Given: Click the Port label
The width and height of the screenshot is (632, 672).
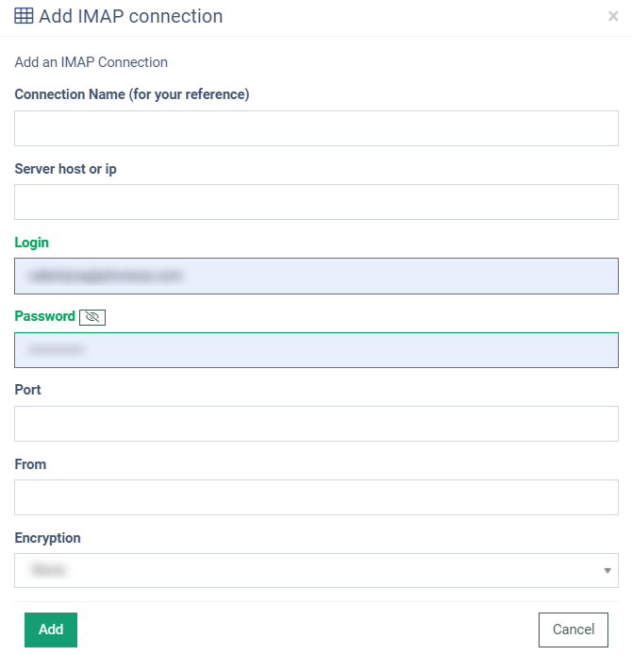Looking at the screenshot, I should coord(28,390).
